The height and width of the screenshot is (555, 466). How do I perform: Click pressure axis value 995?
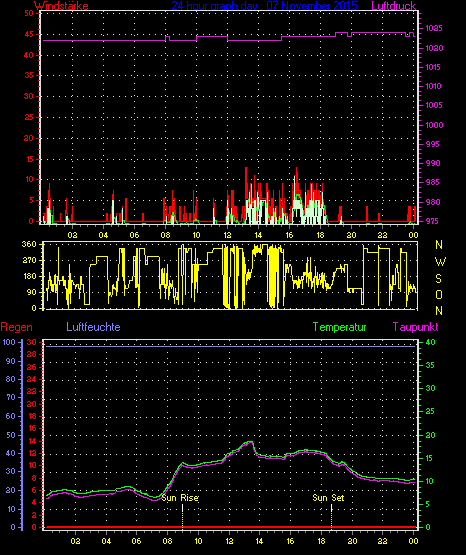[x=433, y=144]
